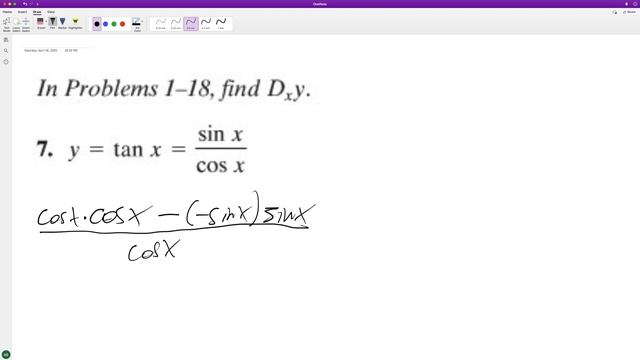
Task: Open the notebook sync status icon
Action: point(615,12)
